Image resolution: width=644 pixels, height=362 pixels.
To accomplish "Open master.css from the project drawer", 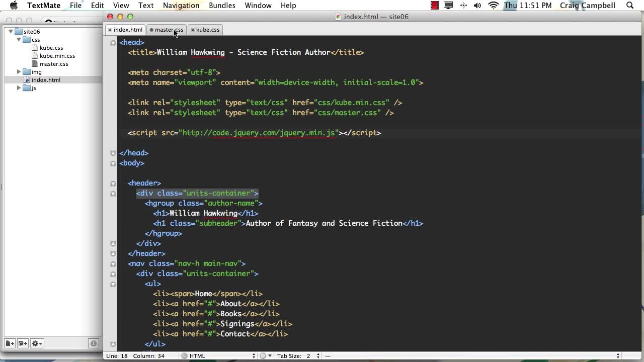I will click(x=54, y=64).
